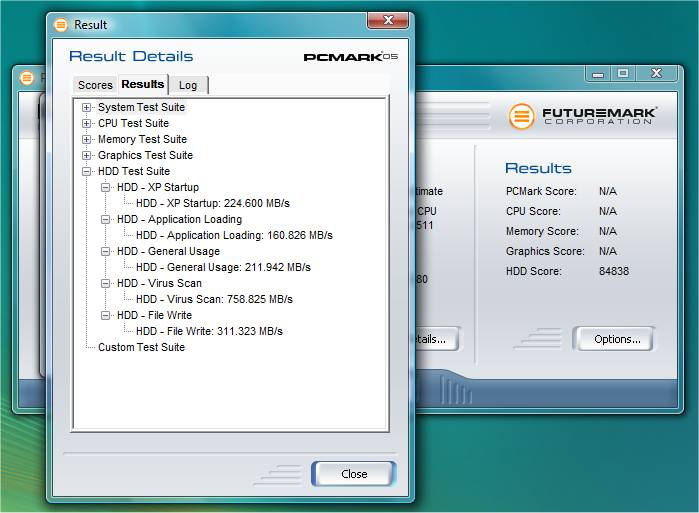699x513 pixels.
Task: Click the Graphics Score label
Action: point(545,251)
